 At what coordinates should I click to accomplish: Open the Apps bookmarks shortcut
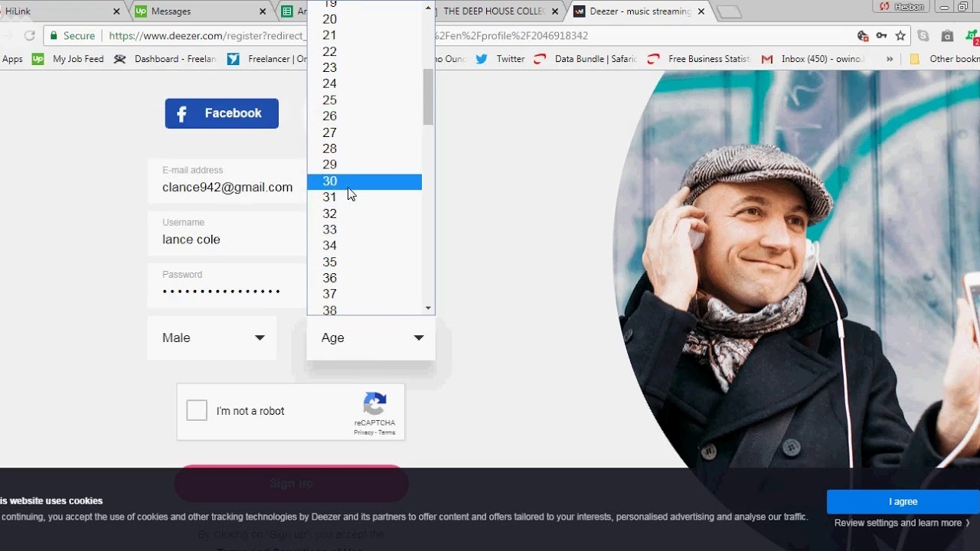click(12, 59)
